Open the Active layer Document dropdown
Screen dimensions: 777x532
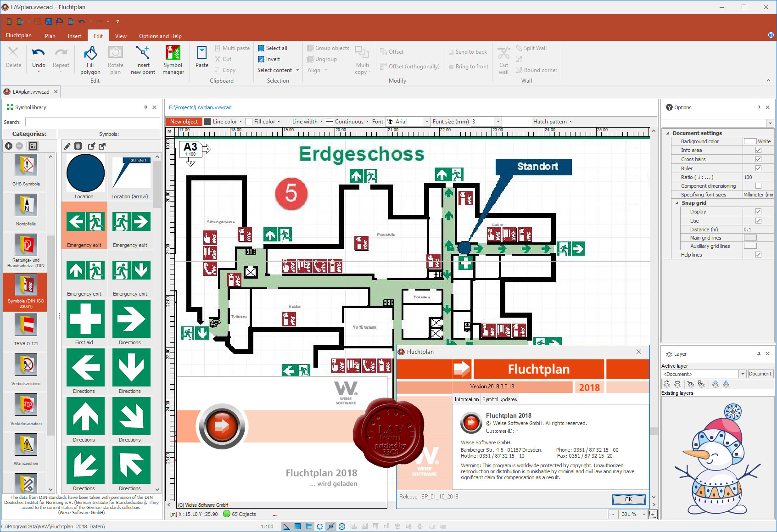pyautogui.click(x=742, y=374)
